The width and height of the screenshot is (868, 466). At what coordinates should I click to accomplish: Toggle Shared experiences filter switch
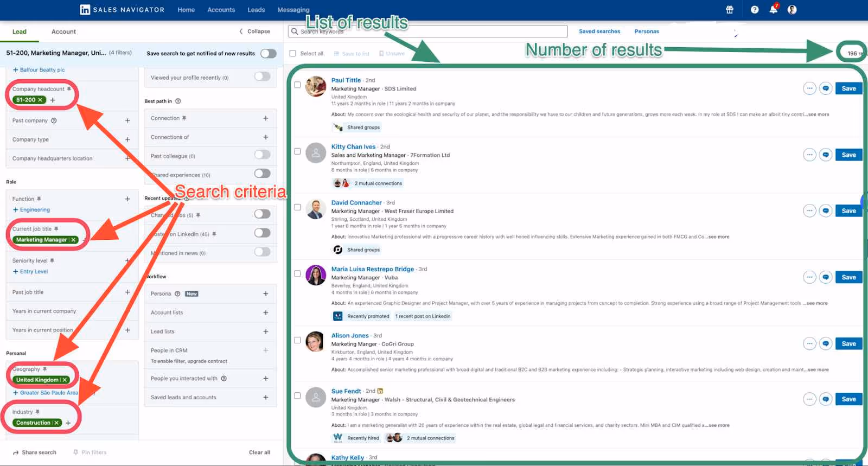pyautogui.click(x=263, y=174)
